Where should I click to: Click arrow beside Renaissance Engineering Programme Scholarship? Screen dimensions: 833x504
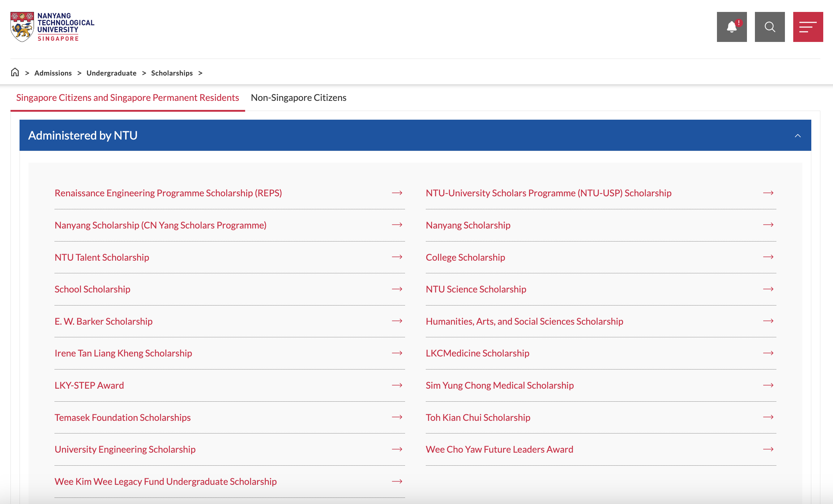coord(397,193)
